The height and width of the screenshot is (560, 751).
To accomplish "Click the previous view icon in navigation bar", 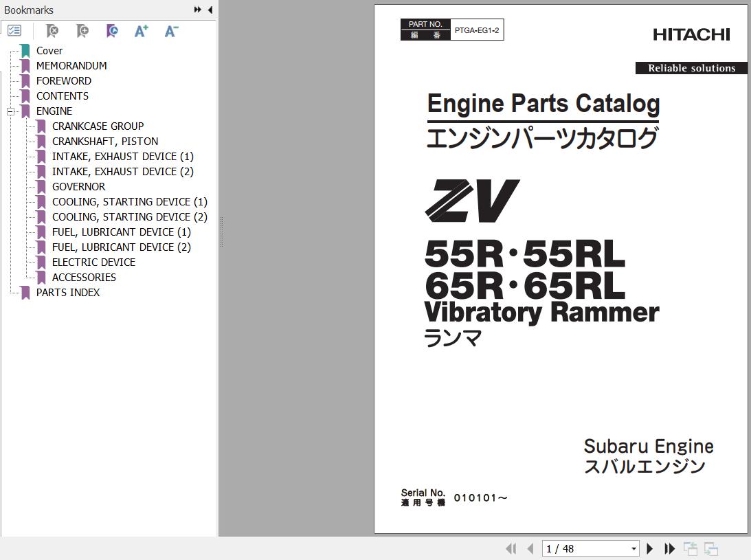I will coord(690,548).
